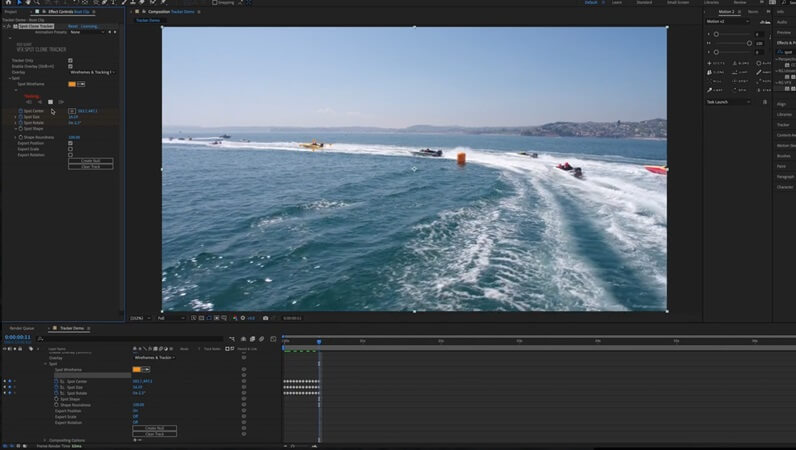Click Burst tool in Motion 2 panel
This screenshot has height=450, width=796.
pos(763,63)
